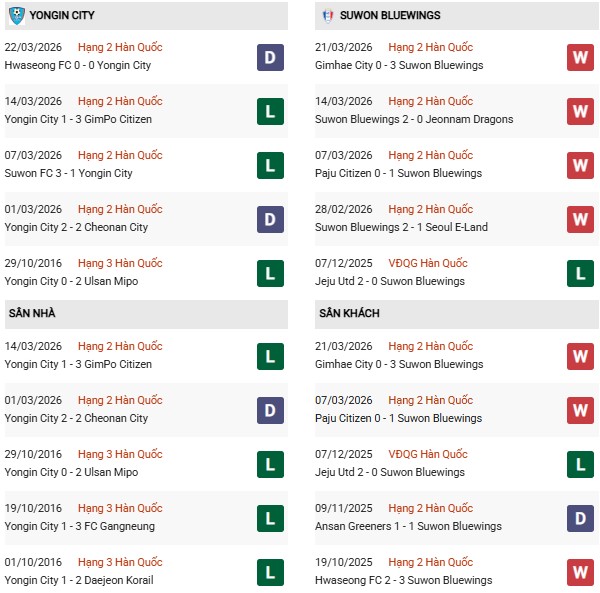Click W badge for Hwaseong FC 2-3 match
This screenshot has height=593, width=600.
tap(580, 572)
